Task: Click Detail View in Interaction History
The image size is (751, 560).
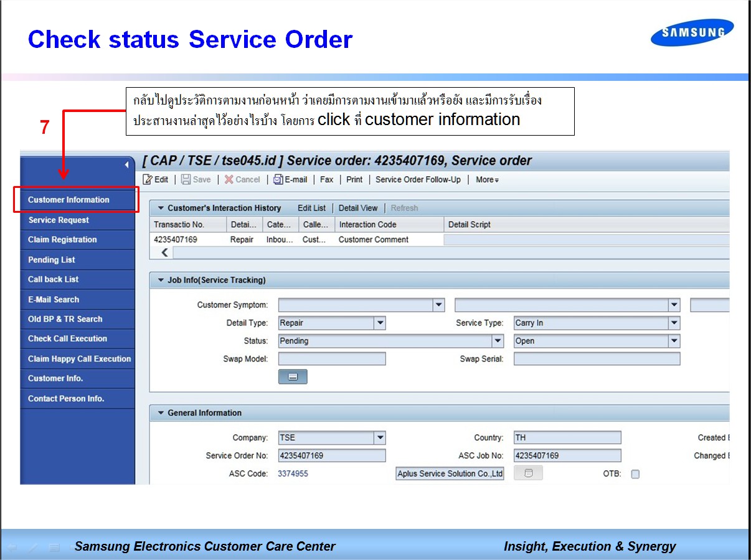Action: (x=358, y=208)
